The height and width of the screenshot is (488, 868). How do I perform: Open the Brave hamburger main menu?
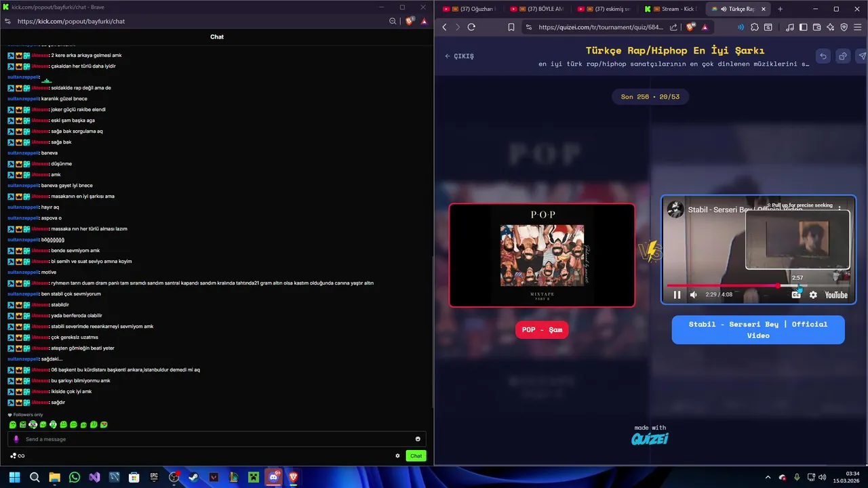click(x=859, y=27)
